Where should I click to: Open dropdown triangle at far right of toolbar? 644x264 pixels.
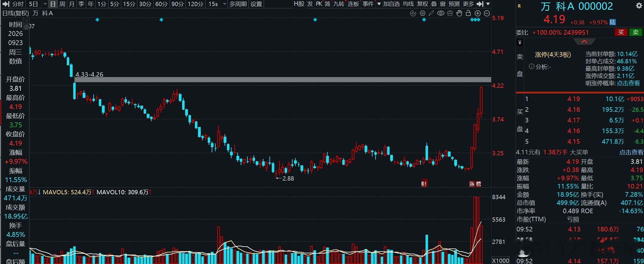click(488, 4)
